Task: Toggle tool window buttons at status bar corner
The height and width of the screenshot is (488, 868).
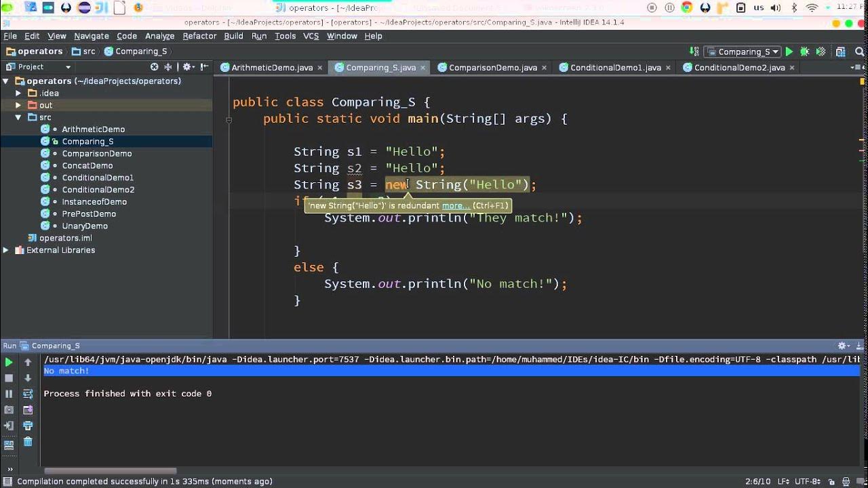Action: pyautogui.click(x=7, y=481)
